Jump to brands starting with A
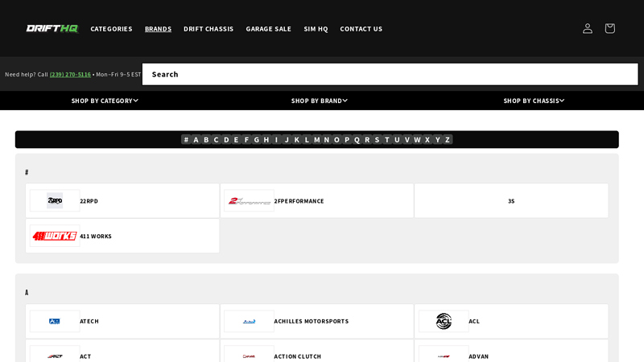 point(196,139)
